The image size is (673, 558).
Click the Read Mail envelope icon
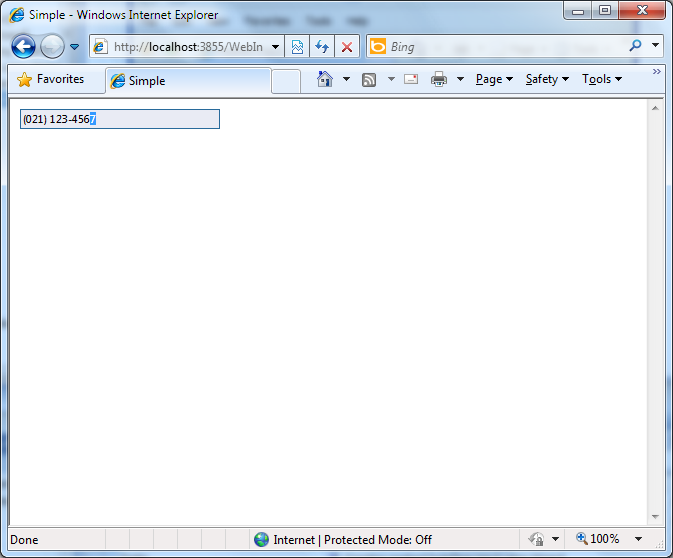click(411, 80)
